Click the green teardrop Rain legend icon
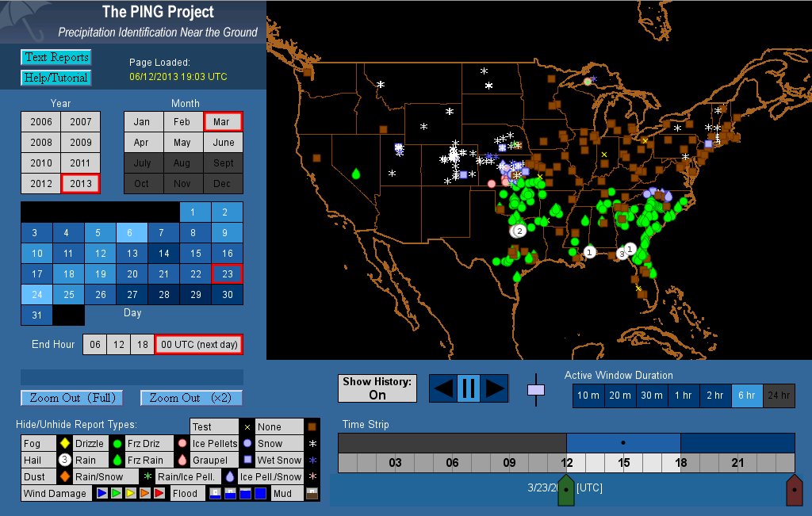The height and width of the screenshot is (516, 812). pyautogui.click(x=117, y=460)
